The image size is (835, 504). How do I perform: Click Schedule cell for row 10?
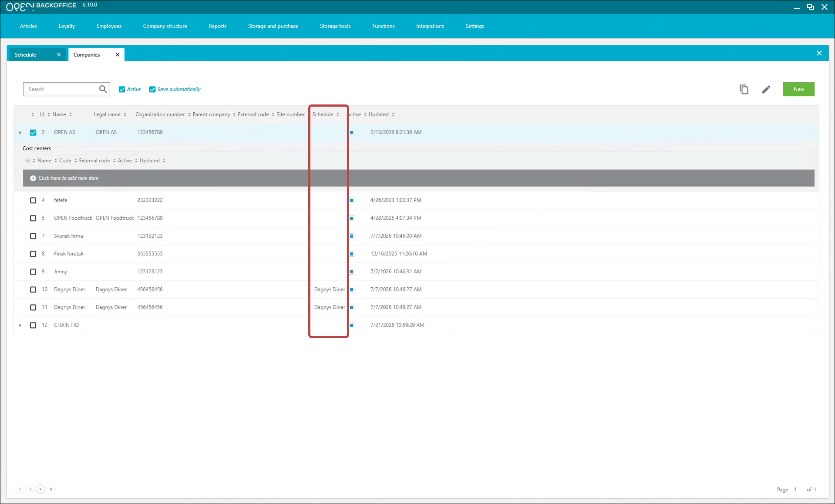coord(330,289)
